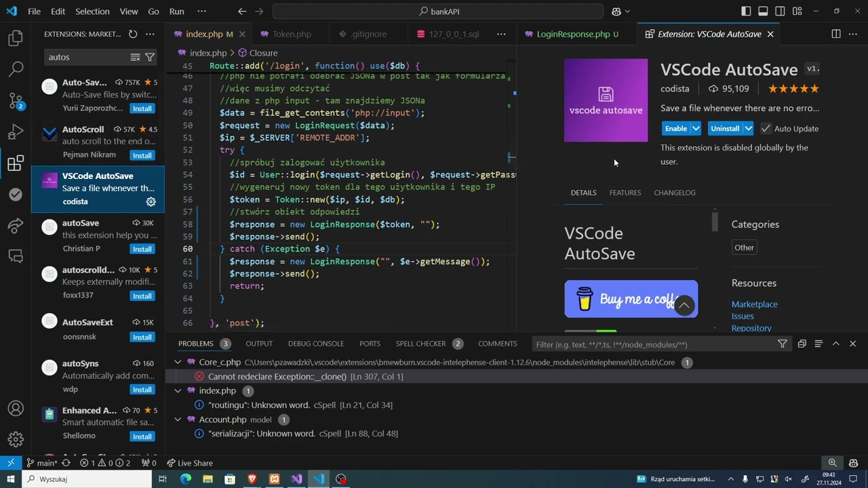This screenshot has height=488, width=868.
Task: Show hidden editor tabs overflow menu
Action: click(x=501, y=34)
